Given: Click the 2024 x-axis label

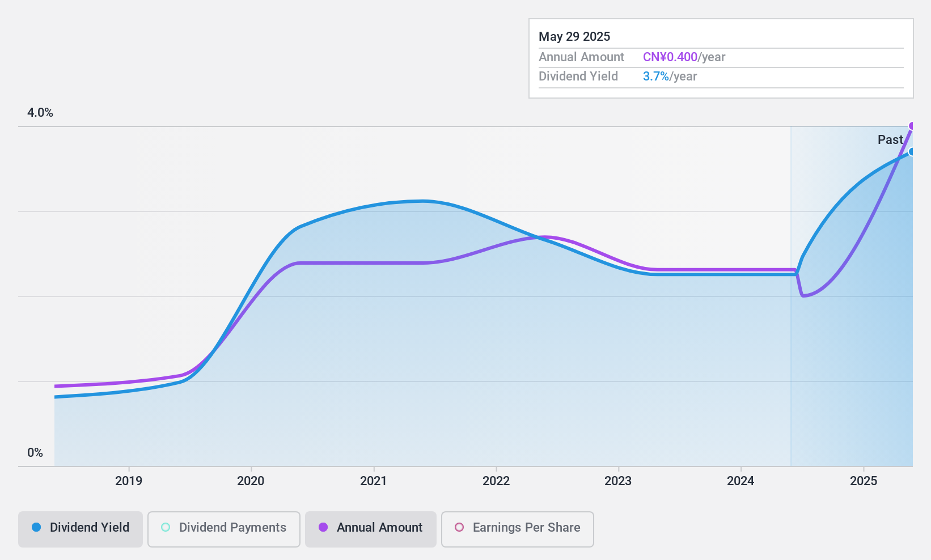Looking at the screenshot, I should pos(740,481).
